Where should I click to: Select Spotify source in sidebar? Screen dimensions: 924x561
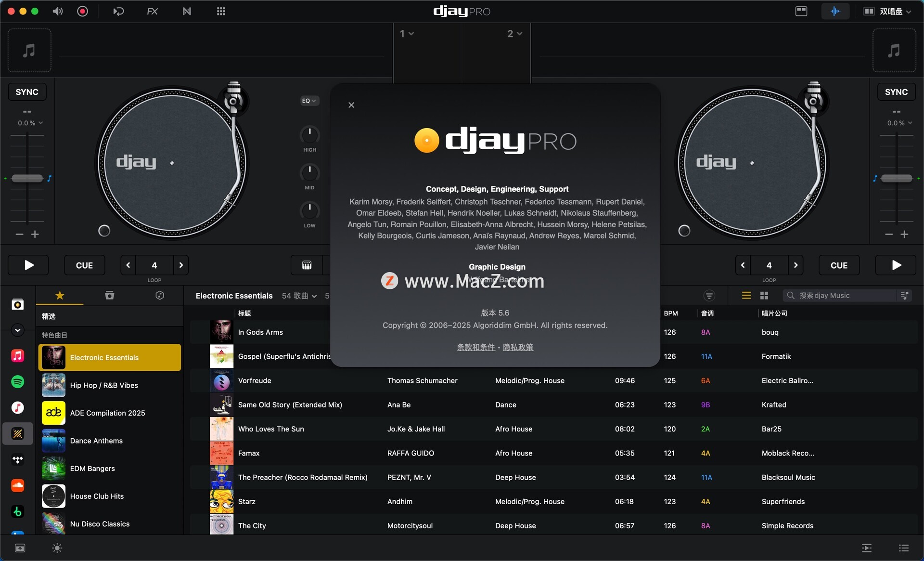tap(18, 382)
